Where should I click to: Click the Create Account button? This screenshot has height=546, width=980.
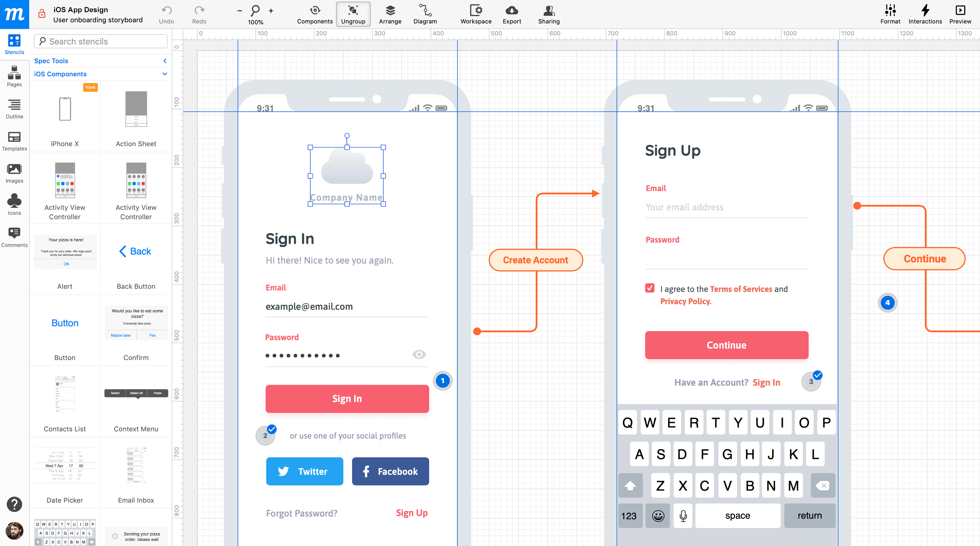[x=535, y=260]
